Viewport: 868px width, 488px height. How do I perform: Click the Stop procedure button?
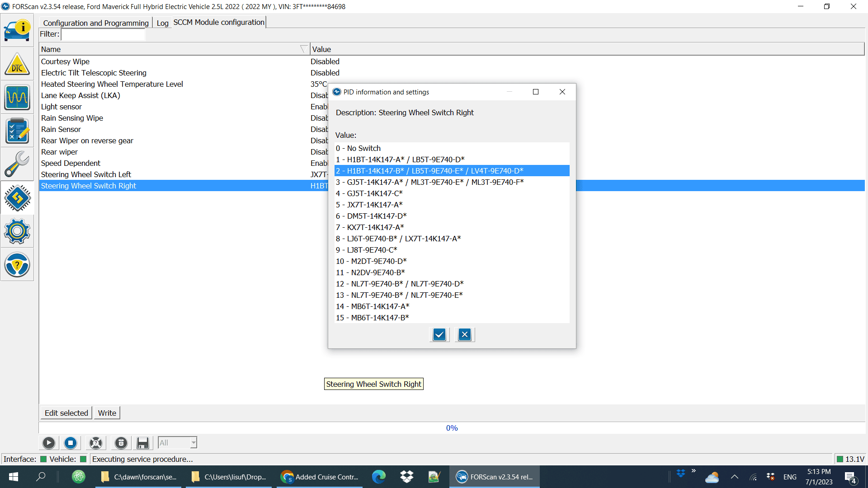[x=71, y=443]
